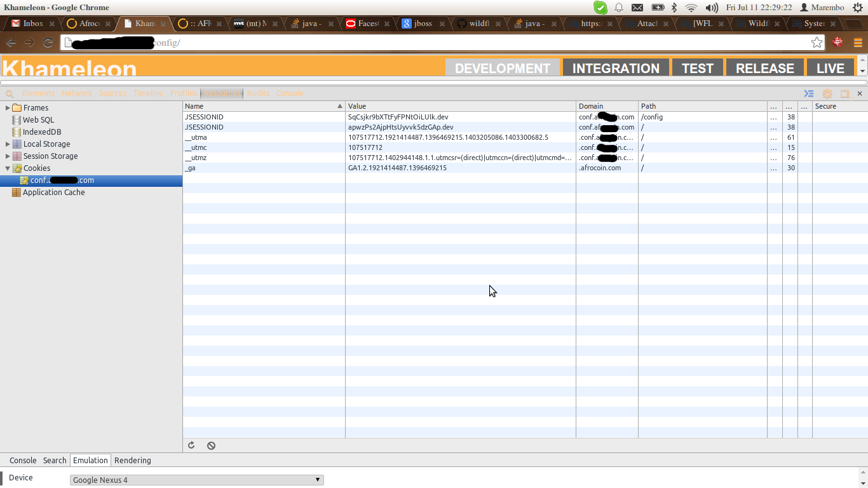Switch to the Gmail Inbox browser tab
The image size is (868, 488).
[x=31, y=24]
